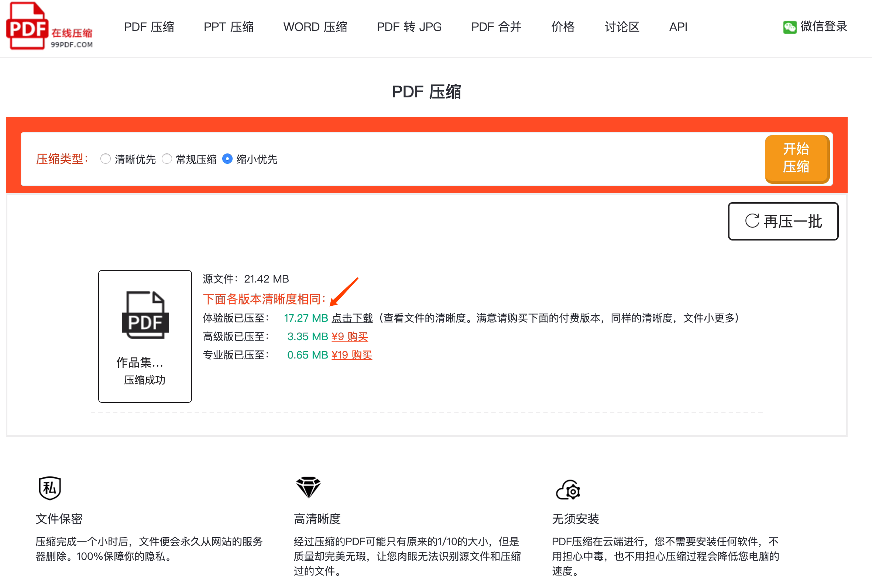872x588 pixels.
Task: Open the PPT 压缩 menu item
Action: pos(229,27)
